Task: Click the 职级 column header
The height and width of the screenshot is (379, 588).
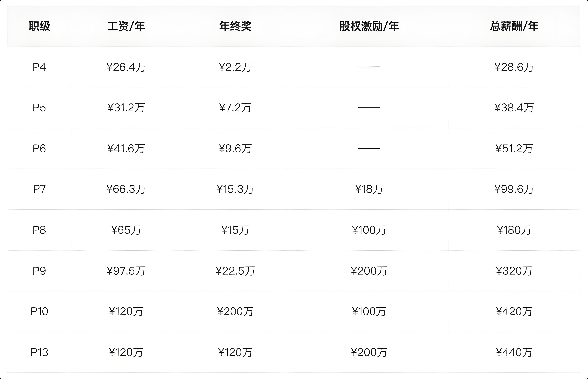Action: point(39,26)
